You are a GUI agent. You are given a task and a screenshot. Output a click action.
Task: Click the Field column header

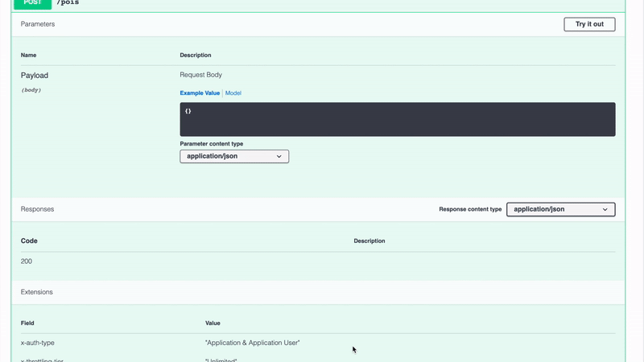(27, 323)
